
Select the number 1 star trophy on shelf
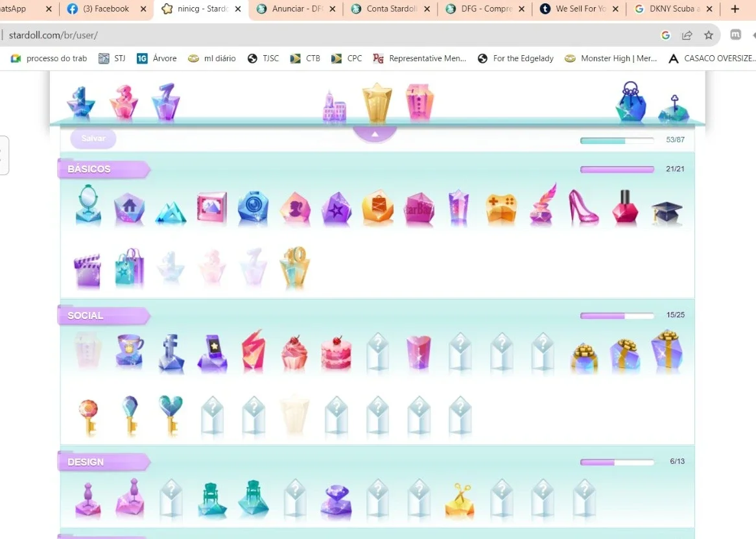[x=80, y=102]
